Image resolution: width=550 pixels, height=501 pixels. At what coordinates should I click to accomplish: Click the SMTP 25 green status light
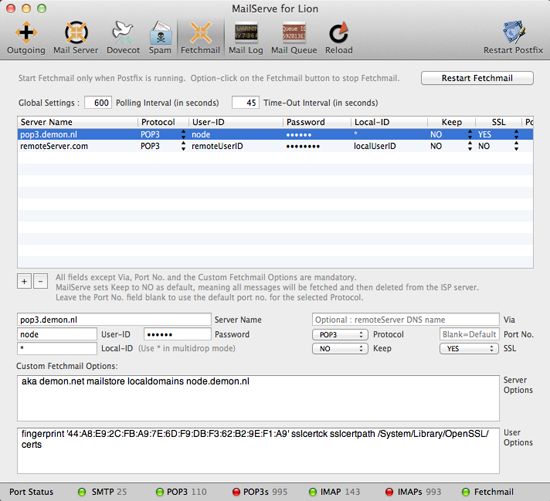point(82,492)
